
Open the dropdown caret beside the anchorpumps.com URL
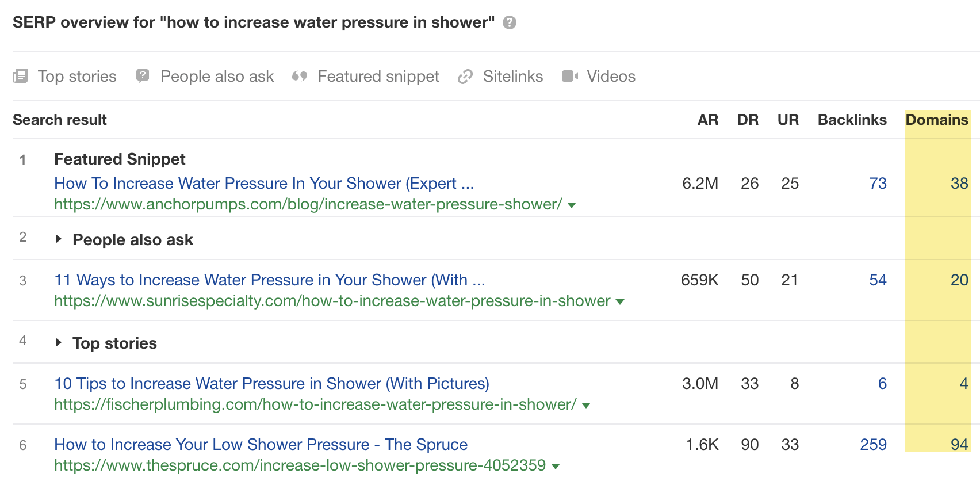click(x=571, y=205)
